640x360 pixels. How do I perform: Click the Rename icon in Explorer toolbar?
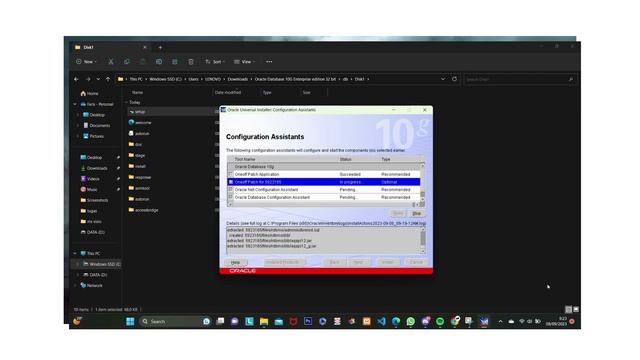coord(159,62)
